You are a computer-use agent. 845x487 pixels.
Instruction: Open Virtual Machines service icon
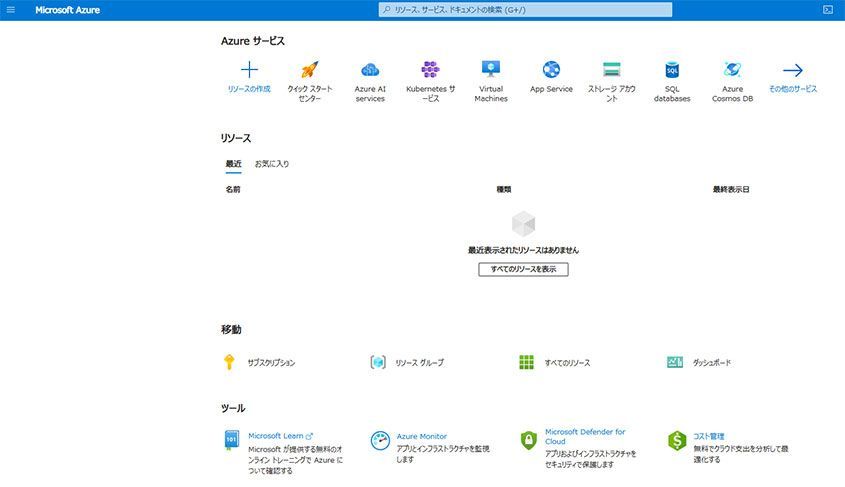(x=491, y=70)
